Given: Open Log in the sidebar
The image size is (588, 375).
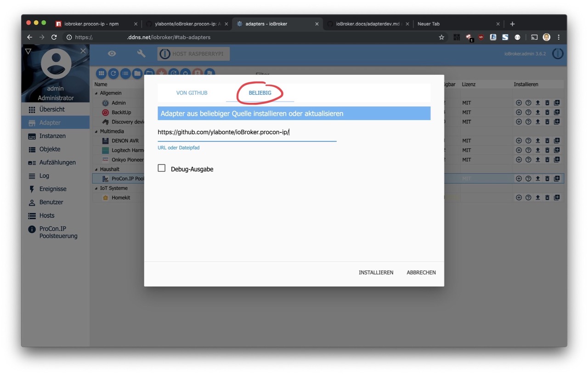Looking at the screenshot, I should (x=55, y=176).
